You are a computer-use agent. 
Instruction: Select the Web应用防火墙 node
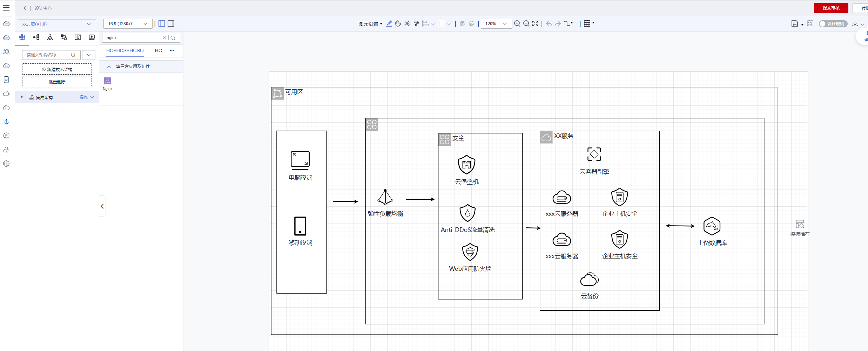[470, 257]
